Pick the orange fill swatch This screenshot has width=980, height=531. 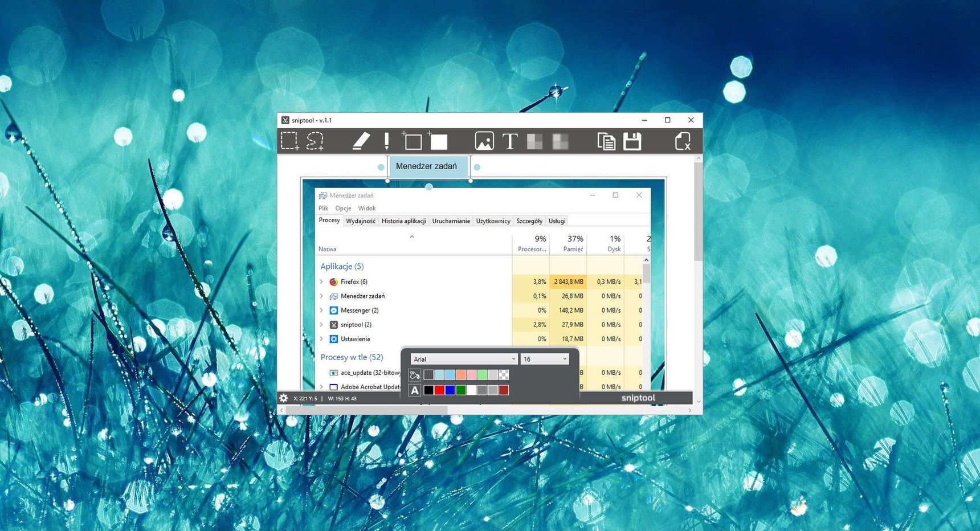(461, 375)
